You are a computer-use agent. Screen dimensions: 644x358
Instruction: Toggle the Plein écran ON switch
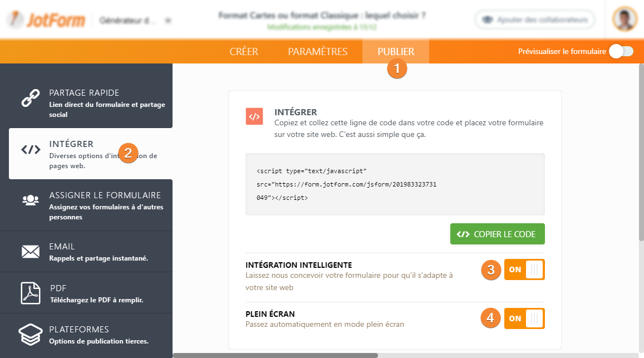[x=524, y=318]
